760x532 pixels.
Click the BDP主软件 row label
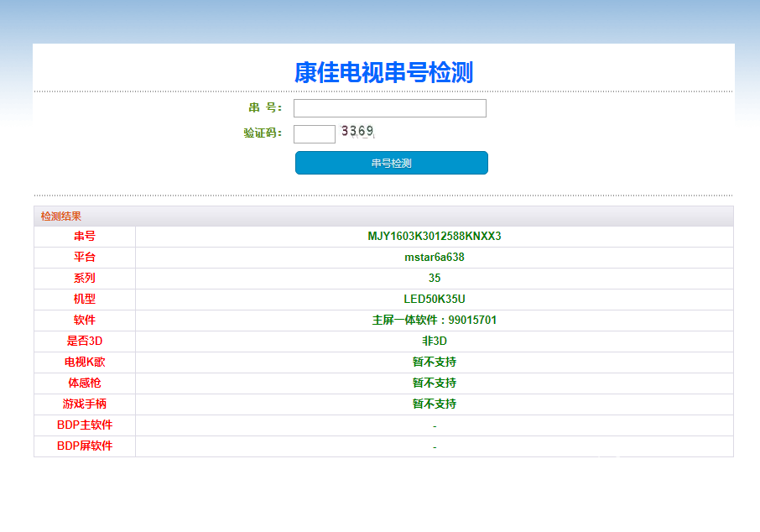[x=85, y=425]
